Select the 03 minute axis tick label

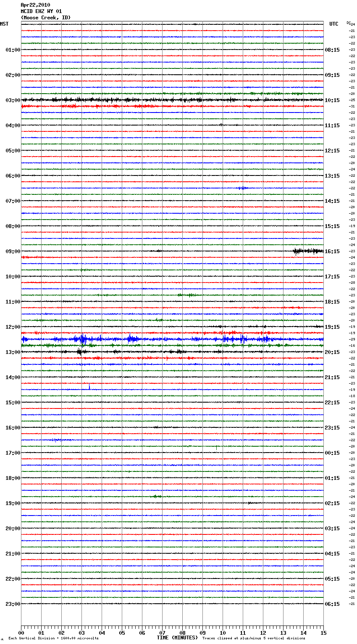(x=81, y=633)
